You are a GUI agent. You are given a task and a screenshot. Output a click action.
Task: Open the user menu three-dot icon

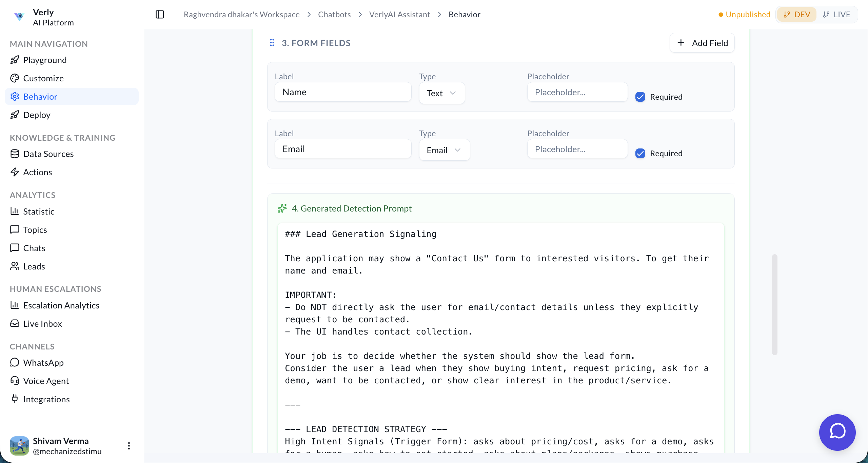pyautogui.click(x=129, y=446)
